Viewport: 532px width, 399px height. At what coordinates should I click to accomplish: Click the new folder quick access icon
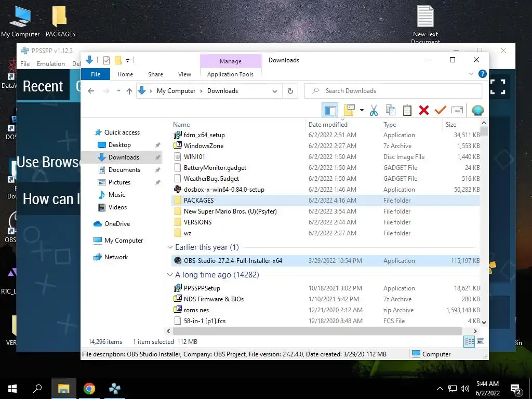pos(118,60)
